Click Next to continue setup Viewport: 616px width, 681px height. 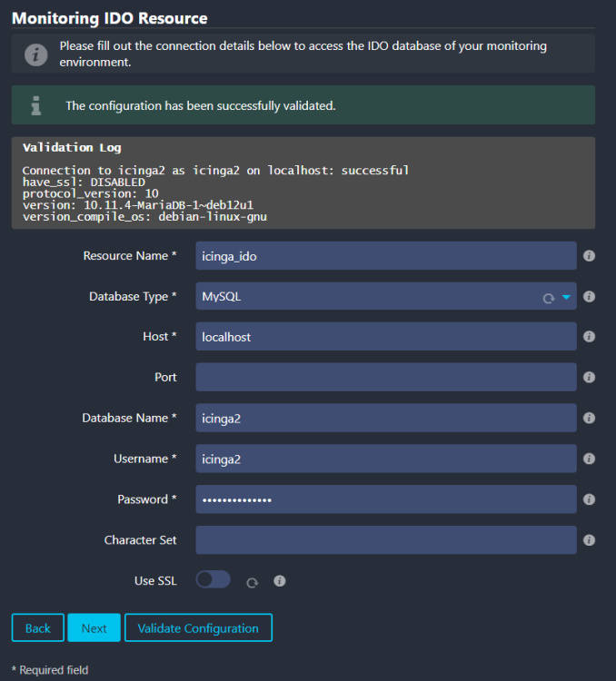[94, 628]
